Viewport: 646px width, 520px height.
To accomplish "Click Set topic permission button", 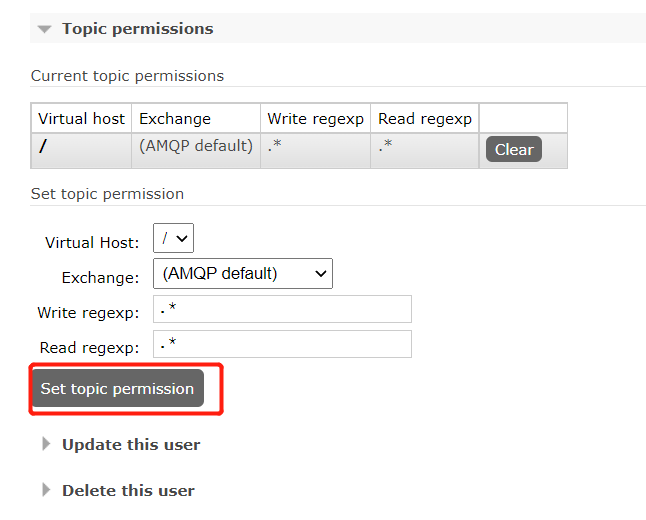I will click(117, 388).
